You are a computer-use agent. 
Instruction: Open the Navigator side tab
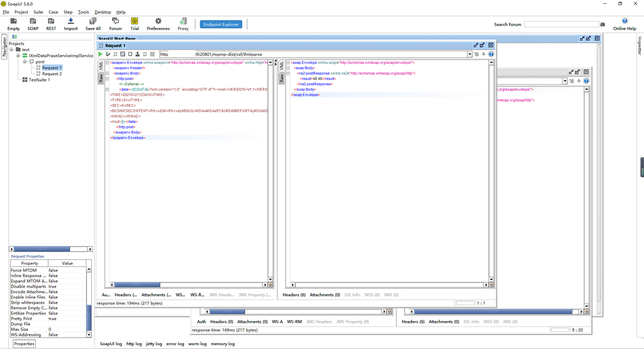4,47
